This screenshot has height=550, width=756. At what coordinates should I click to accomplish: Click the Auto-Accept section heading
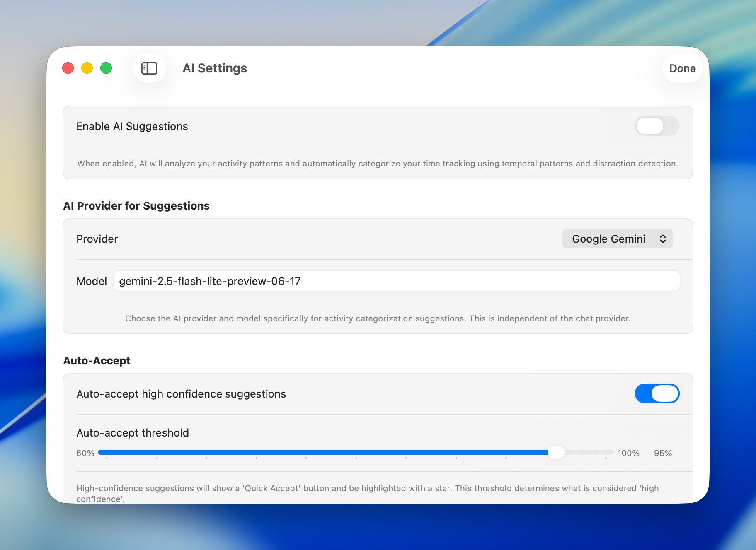click(x=97, y=361)
